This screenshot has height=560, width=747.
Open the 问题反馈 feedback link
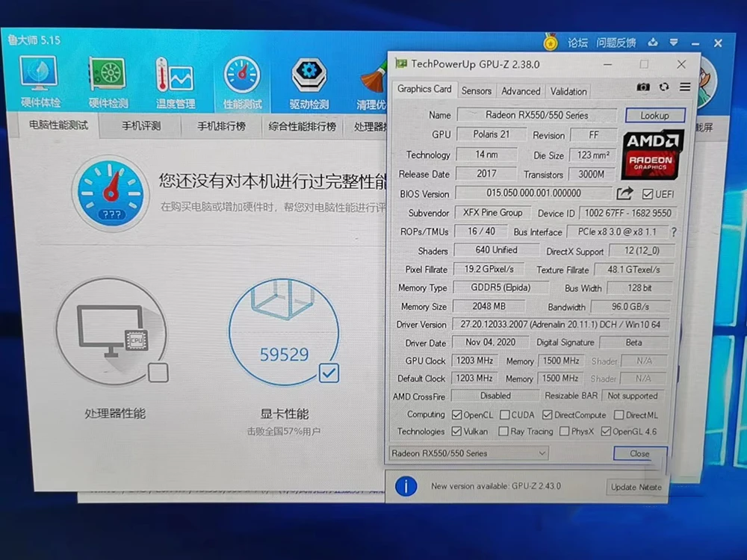[x=616, y=43]
